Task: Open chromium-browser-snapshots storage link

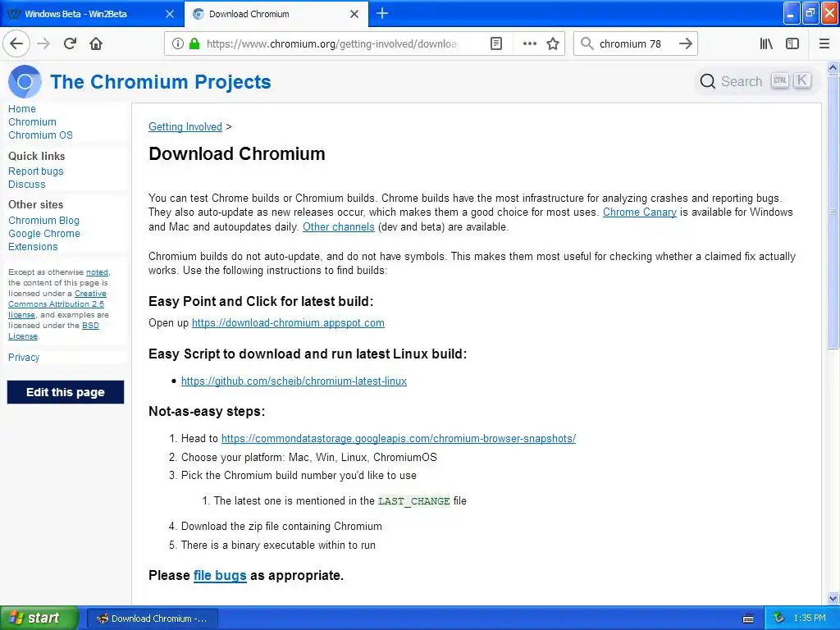Action: click(399, 438)
